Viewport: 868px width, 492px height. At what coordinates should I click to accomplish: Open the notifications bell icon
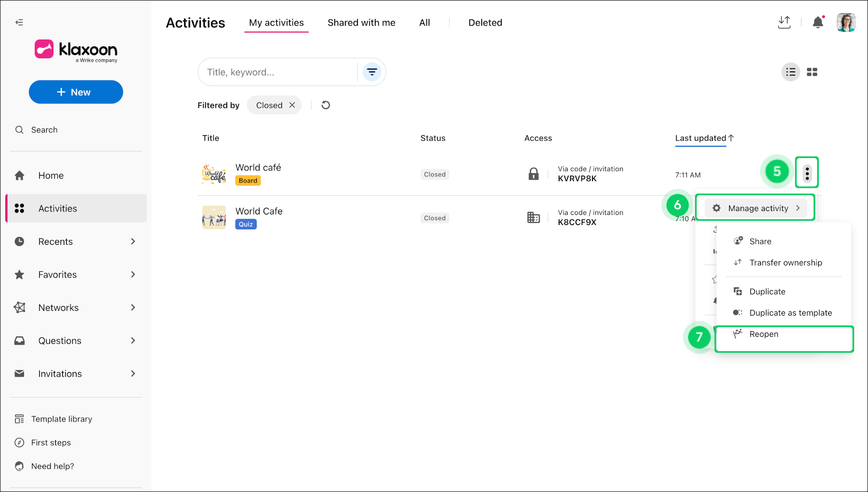coord(817,22)
